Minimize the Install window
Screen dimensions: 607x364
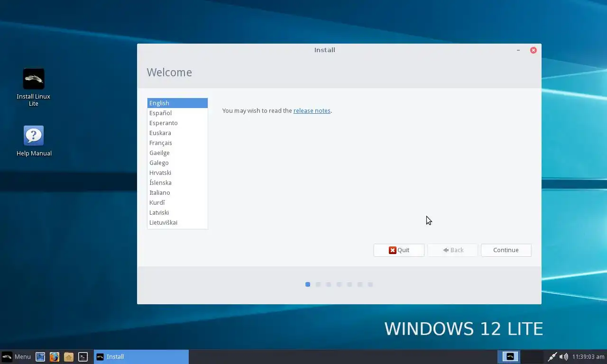pyautogui.click(x=518, y=50)
